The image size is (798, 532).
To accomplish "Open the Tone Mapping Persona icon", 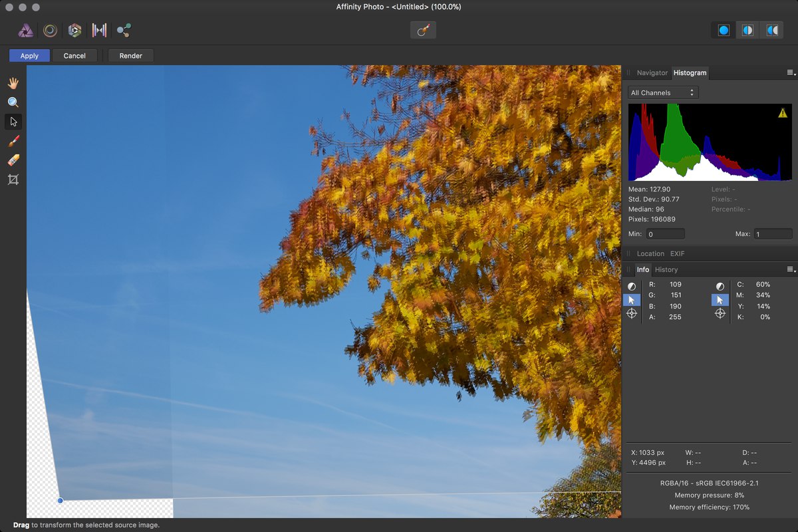I will tap(99, 30).
